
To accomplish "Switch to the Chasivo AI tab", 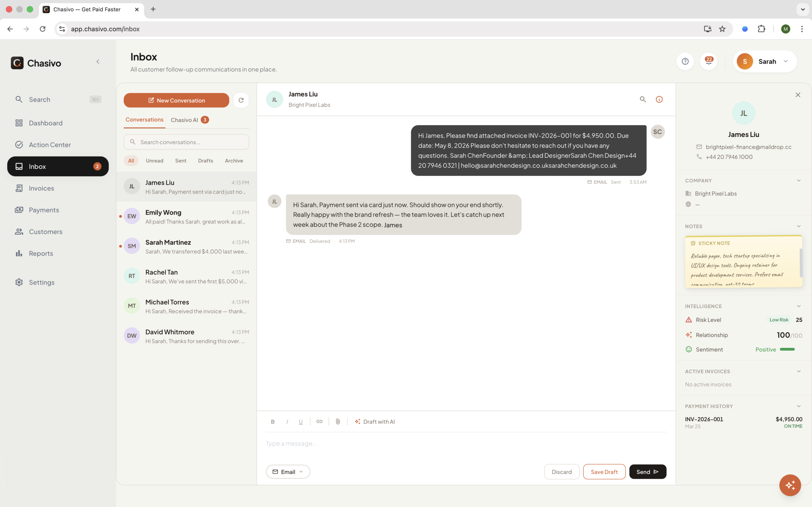I will [189, 120].
